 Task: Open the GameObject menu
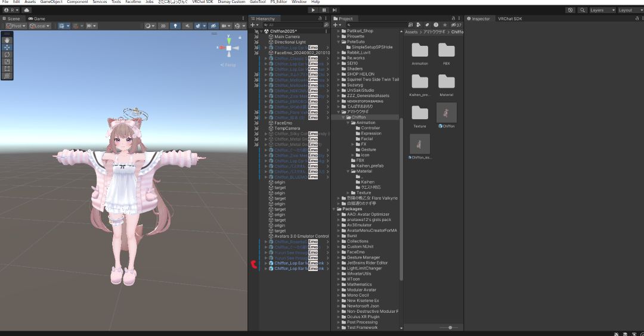[x=51, y=2]
